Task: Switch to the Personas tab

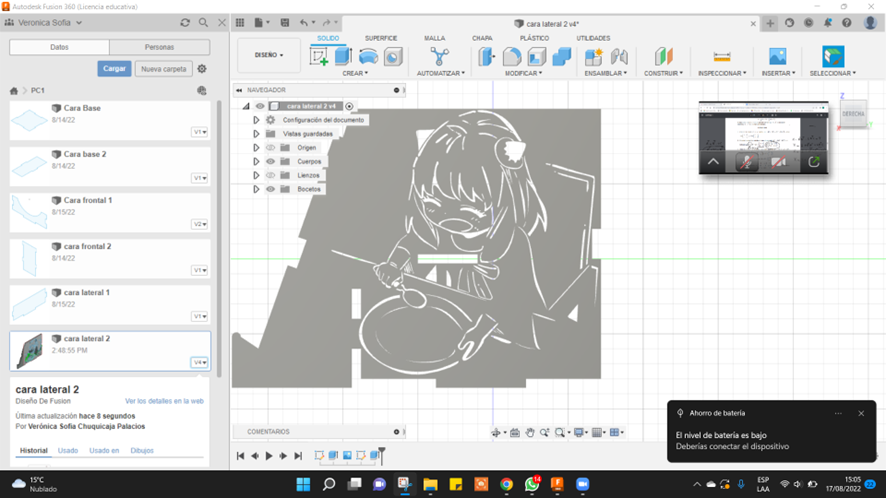Action: pos(159,47)
